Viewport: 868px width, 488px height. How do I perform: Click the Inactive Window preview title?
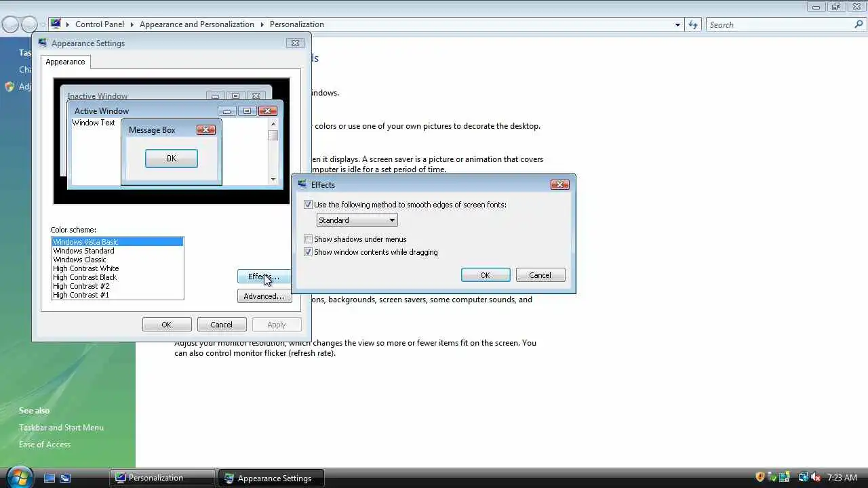click(x=98, y=96)
